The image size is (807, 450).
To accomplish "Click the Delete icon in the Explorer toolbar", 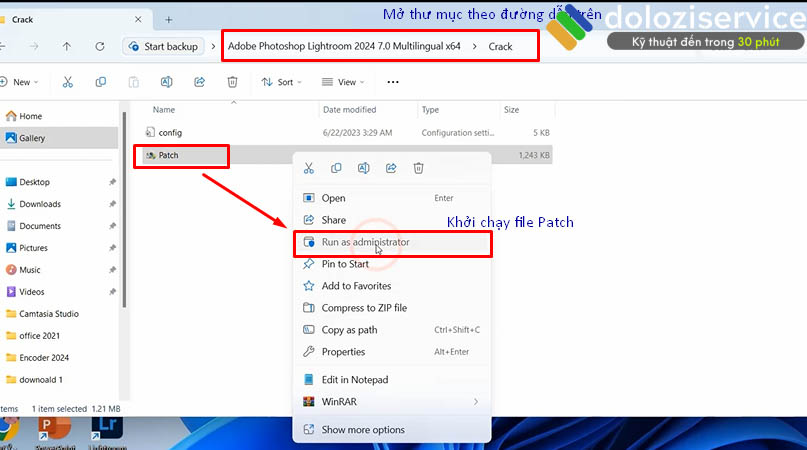I will (232, 82).
